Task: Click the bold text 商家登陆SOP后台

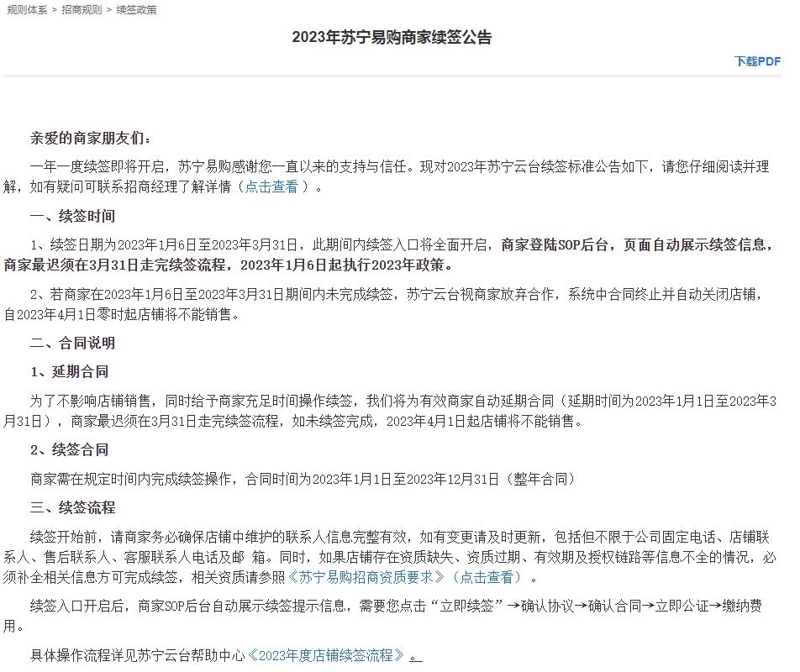Action: 555,245
